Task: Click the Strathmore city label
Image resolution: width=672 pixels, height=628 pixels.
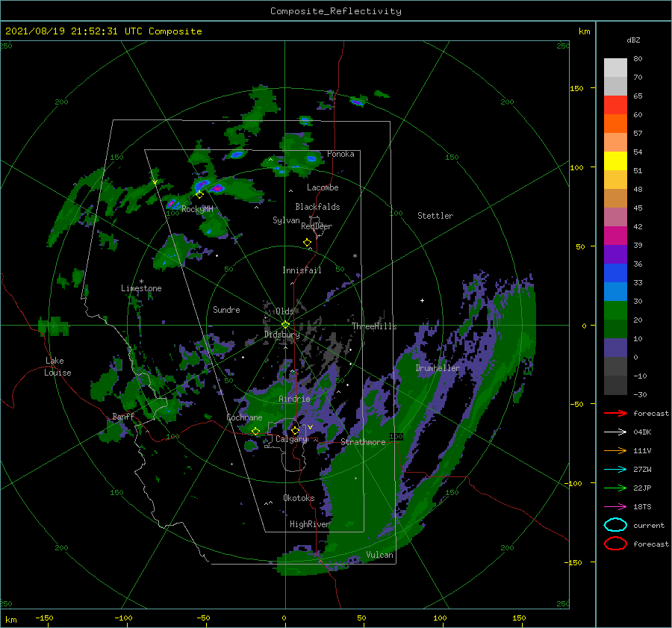Action: coord(363,442)
